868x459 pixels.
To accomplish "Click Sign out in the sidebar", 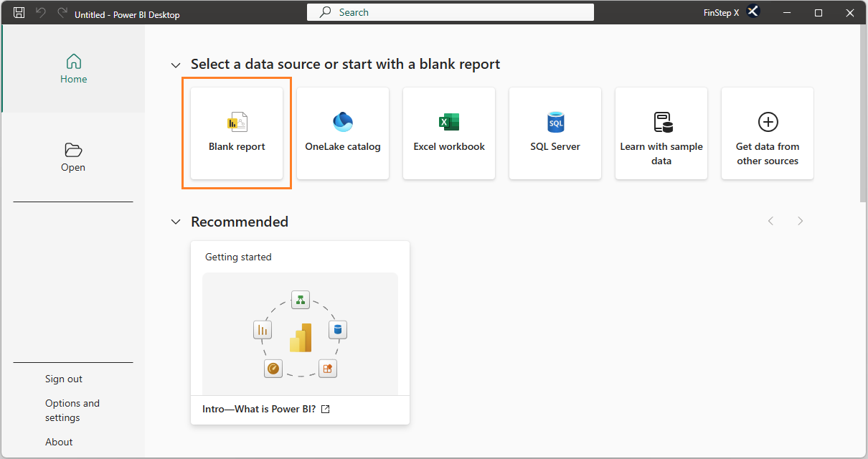I will click(x=64, y=379).
